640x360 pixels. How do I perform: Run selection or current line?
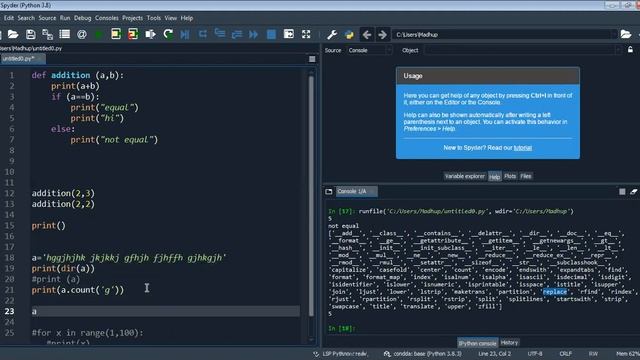pyautogui.click(x=150, y=34)
